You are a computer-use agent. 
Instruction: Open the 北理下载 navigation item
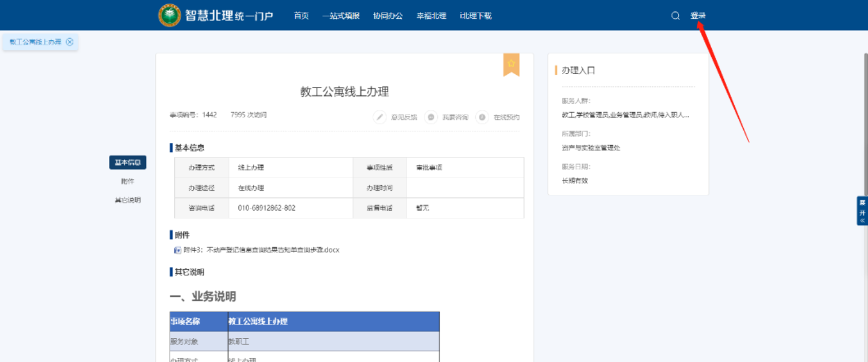pos(475,16)
